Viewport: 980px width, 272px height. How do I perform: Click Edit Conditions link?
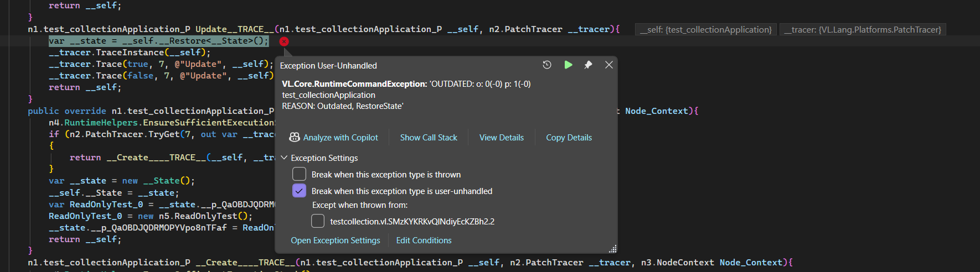(424, 240)
